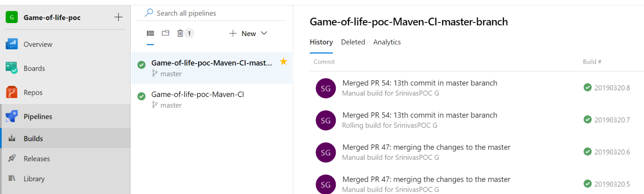Screen dimensions: 644x194
Task: Select the Builds icon in sidebar
Action: pyautogui.click(x=12, y=138)
